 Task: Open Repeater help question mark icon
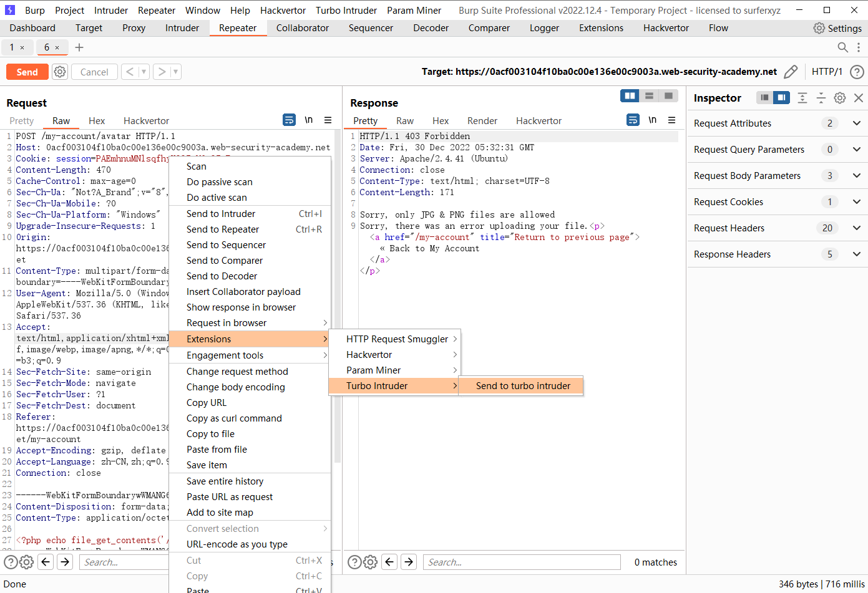(x=857, y=72)
